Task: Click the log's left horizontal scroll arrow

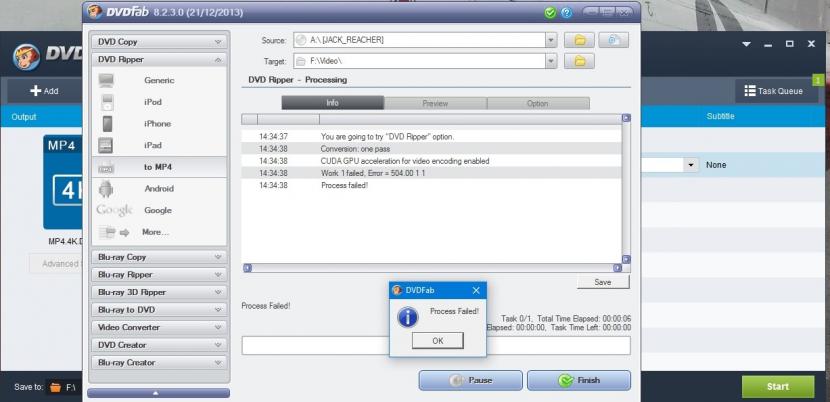Action: click(247, 269)
